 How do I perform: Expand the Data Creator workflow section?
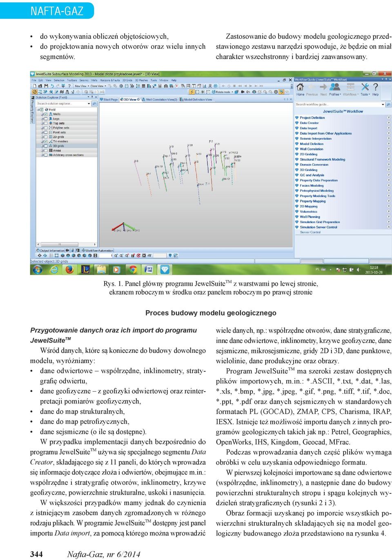(x=389, y=123)
